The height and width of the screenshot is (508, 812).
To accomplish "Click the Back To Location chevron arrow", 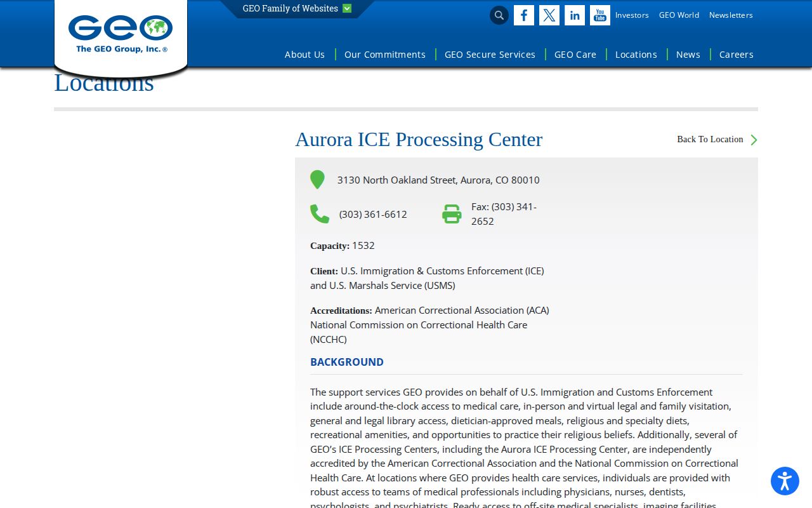I will point(754,140).
